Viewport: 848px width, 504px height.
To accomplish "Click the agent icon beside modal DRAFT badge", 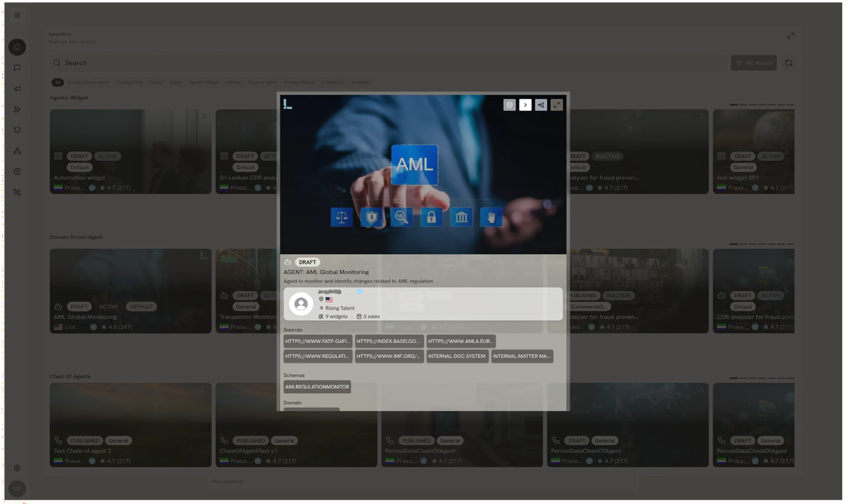I will point(288,262).
